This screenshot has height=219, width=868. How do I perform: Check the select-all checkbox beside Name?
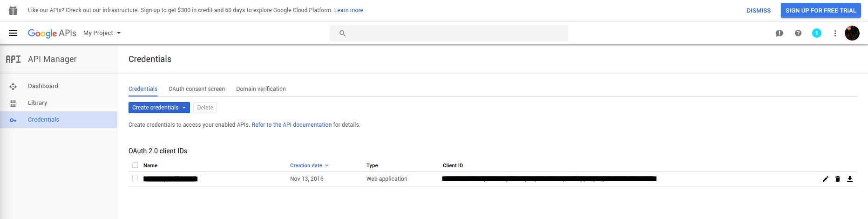(135, 165)
